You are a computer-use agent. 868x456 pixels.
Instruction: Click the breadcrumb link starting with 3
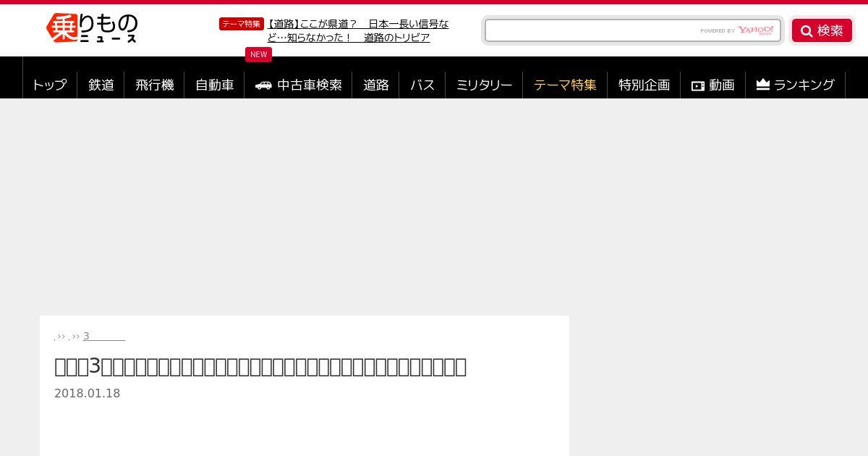click(x=104, y=336)
